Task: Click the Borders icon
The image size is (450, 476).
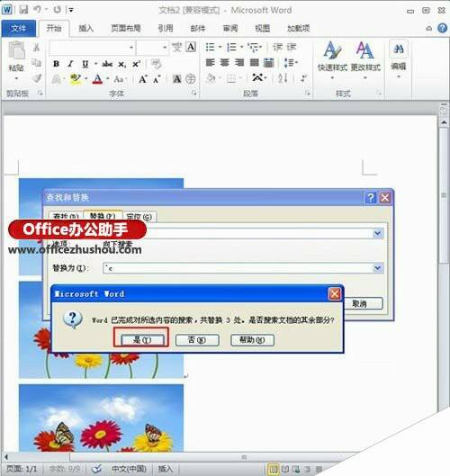Action: click(x=231, y=79)
